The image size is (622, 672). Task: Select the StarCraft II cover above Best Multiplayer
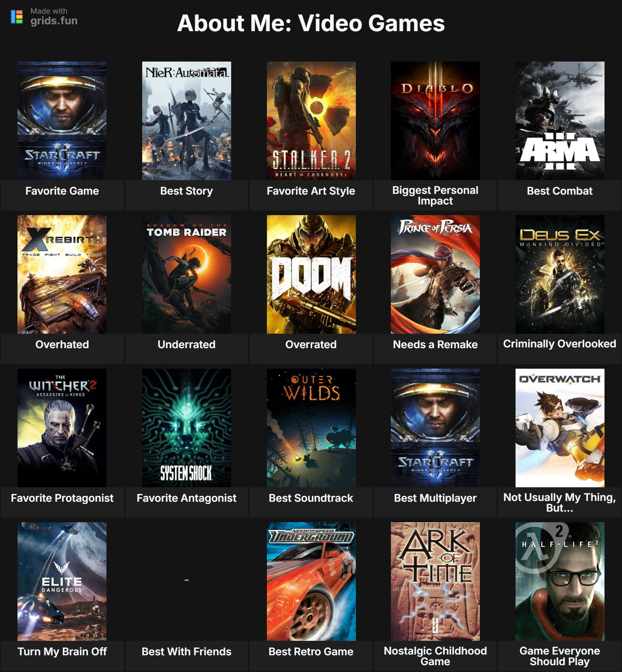coord(435,428)
